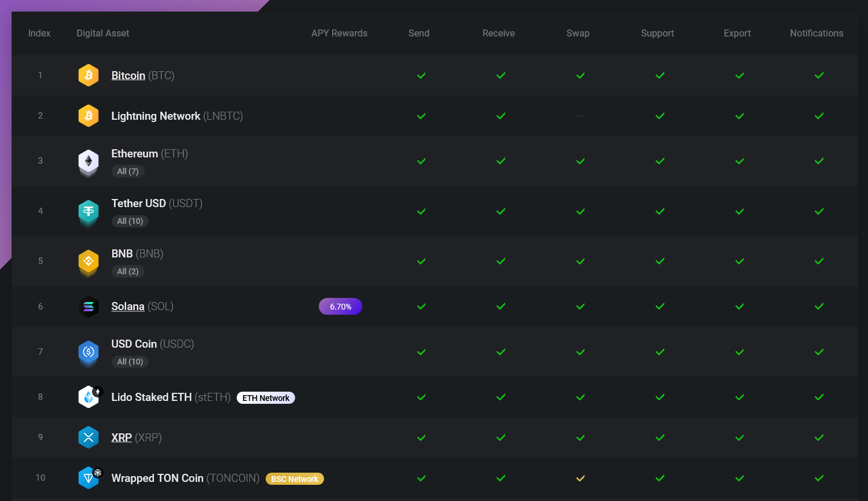Click the Ethereum diamond logo icon
Image resolution: width=868 pixels, height=501 pixels.
[89, 163]
